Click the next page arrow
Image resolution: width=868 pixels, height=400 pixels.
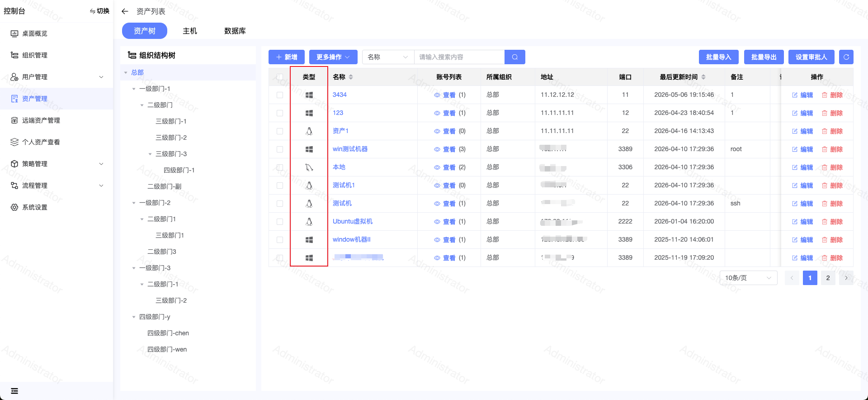846,278
